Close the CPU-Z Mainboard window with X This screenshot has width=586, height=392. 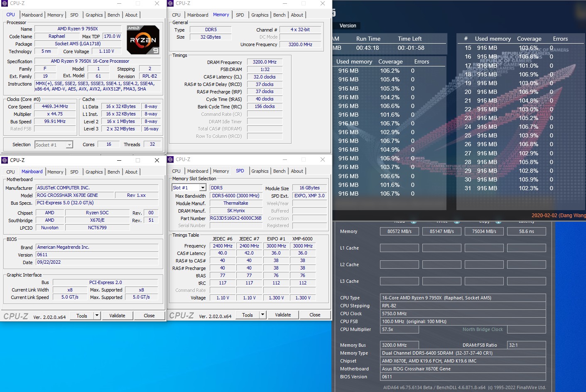pyautogui.click(x=157, y=160)
